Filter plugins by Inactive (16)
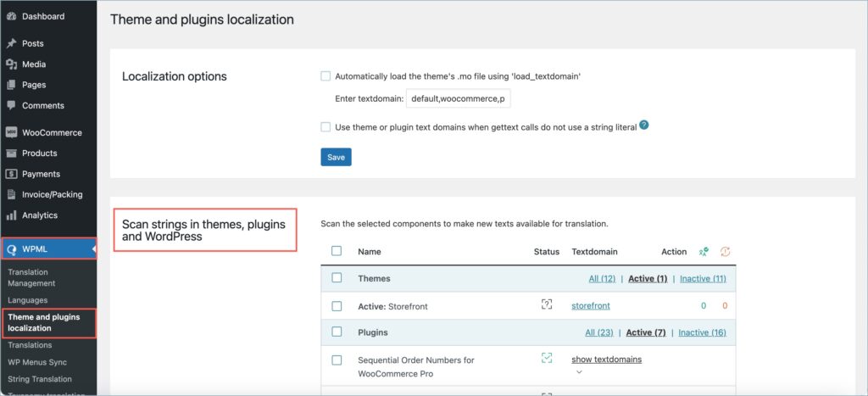The width and height of the screenshot is (868, 396). click(x=703, y=332)
